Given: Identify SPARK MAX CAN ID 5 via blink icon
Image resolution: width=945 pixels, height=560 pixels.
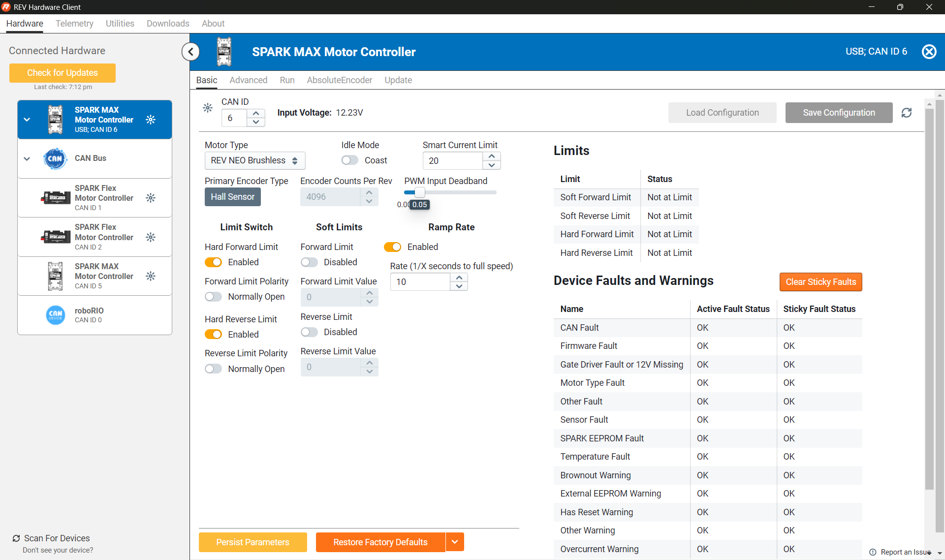Looking at the screenshot, I should tap(151, 276).
